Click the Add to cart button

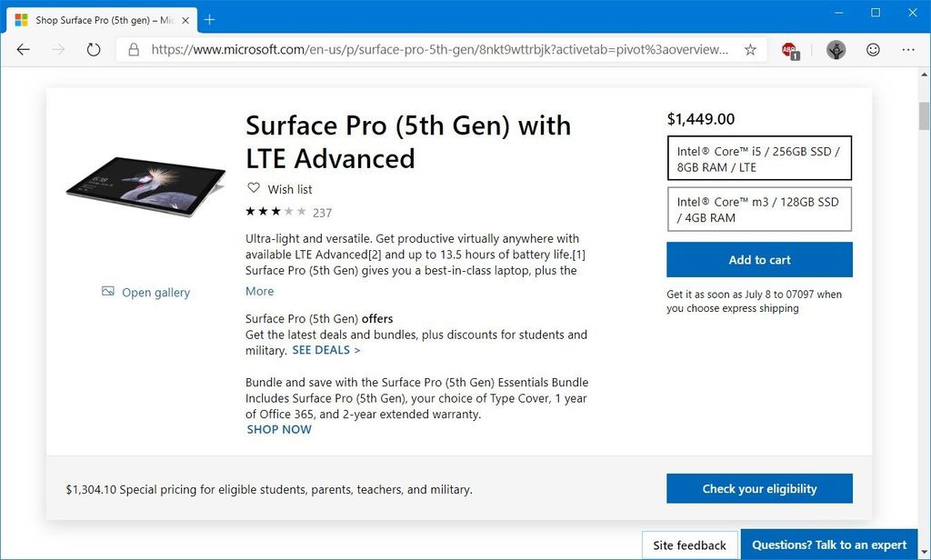[x=759, y=259]
